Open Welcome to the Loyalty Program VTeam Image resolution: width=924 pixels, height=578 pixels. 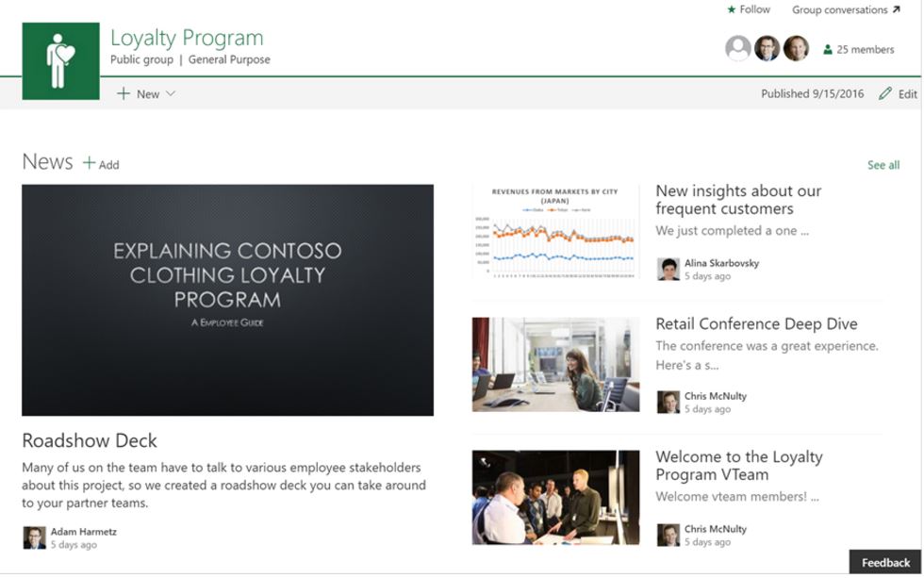click(738, 466)
